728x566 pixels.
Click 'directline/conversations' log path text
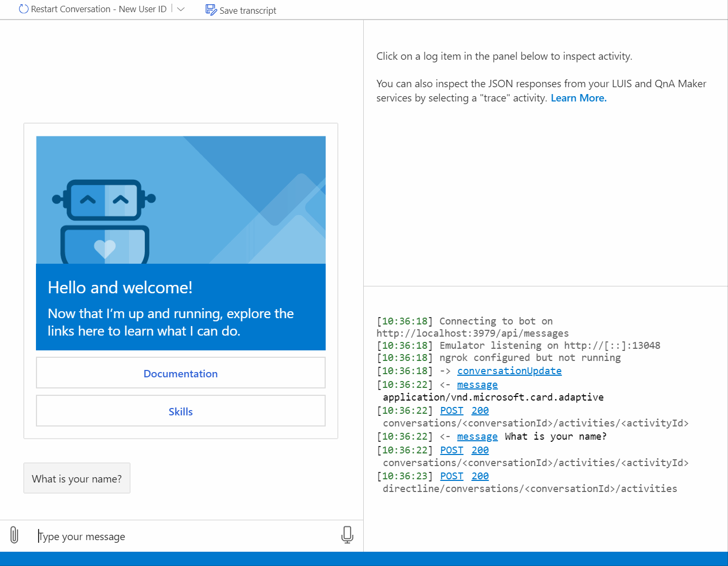click(530, 489)
